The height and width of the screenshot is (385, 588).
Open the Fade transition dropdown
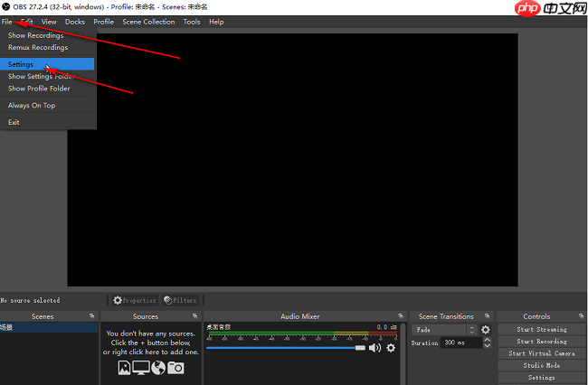444,330
